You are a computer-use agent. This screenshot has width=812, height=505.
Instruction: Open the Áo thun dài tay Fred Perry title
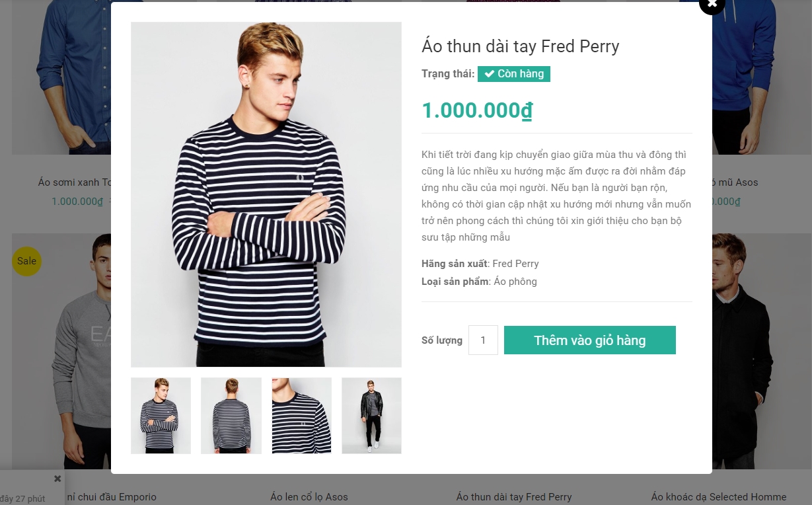pyautogui.click(x=520, y=46)
